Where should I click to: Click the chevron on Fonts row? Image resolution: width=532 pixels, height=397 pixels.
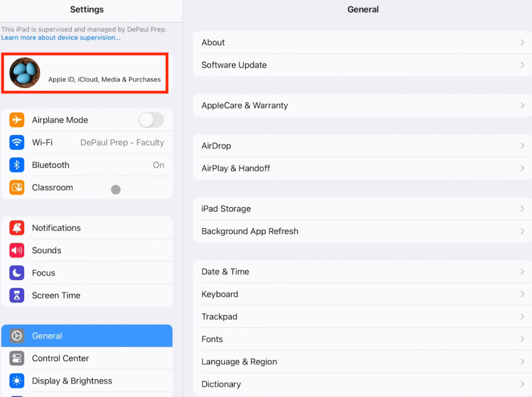pos(522,339)
